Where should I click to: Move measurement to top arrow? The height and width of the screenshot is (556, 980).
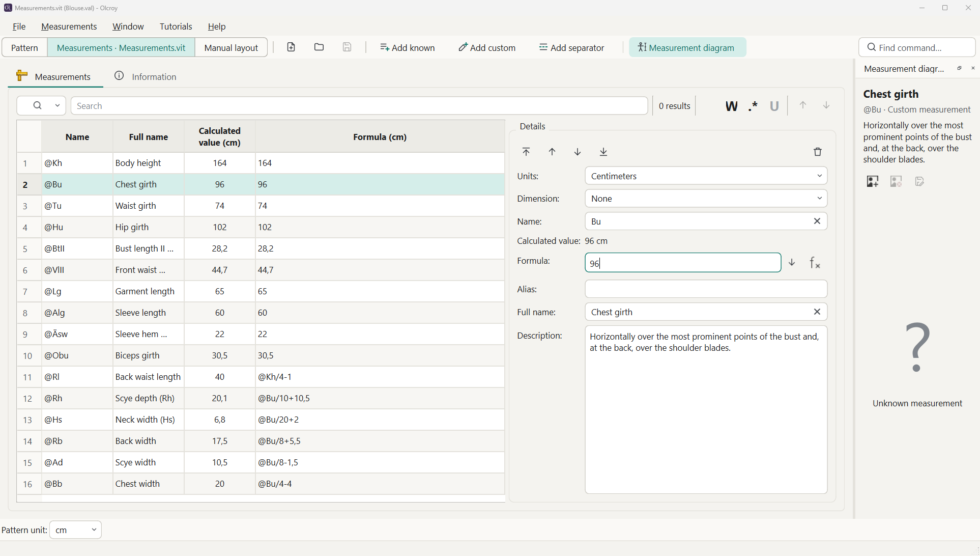click(x=526, y=152)
